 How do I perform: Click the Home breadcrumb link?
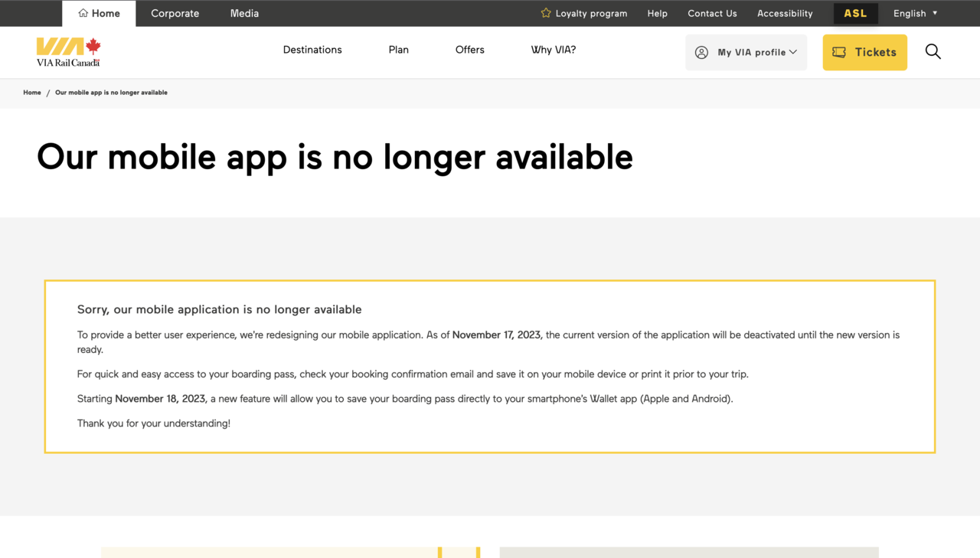point(32,93)
